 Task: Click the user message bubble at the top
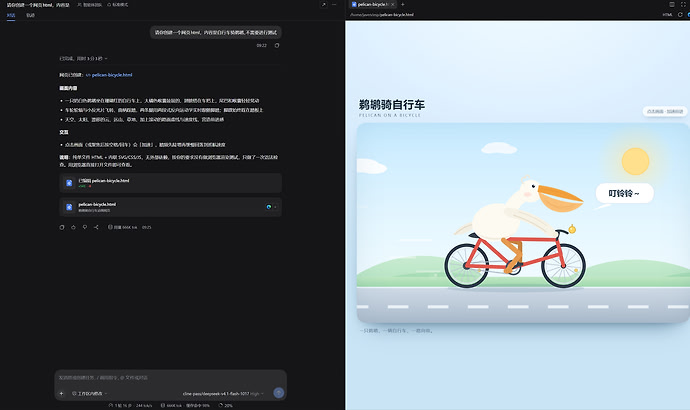(216, 32)
